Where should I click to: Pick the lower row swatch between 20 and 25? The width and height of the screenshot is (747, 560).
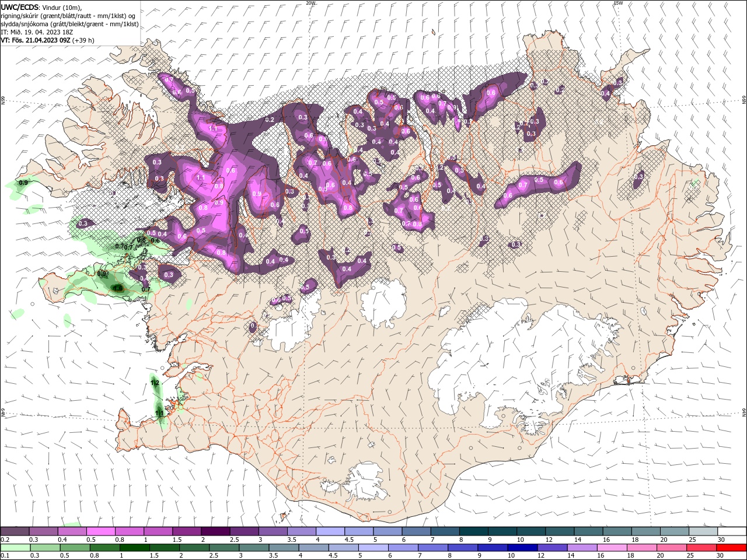671,548
